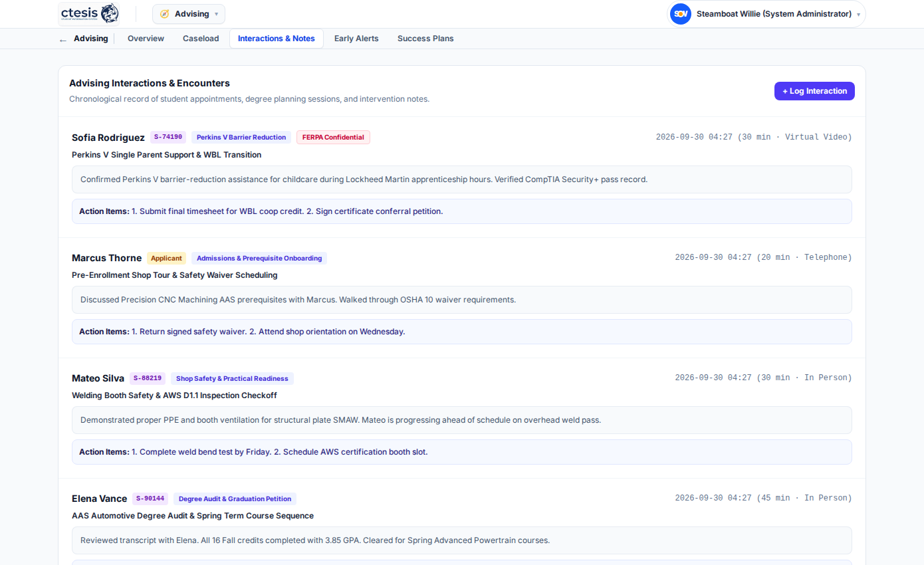
Task: Open the Advising module dropdown
Action: [x=189, y=14]
